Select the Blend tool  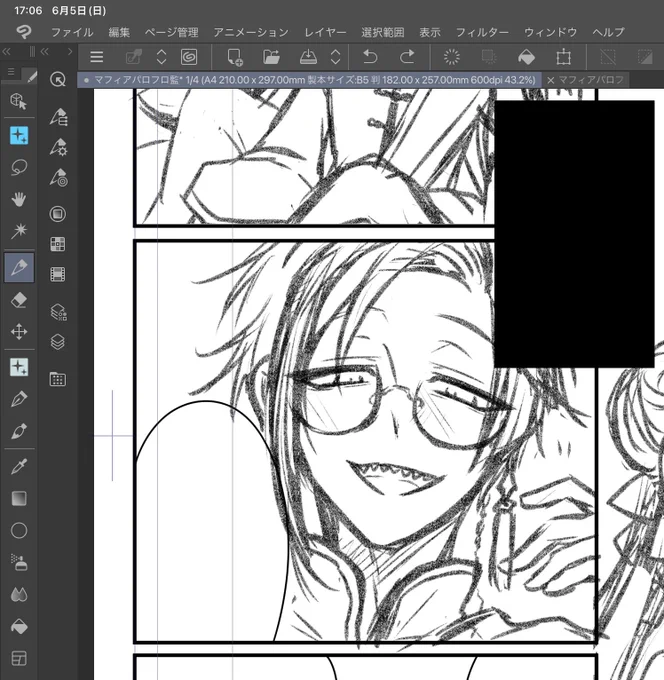point(19,595)
